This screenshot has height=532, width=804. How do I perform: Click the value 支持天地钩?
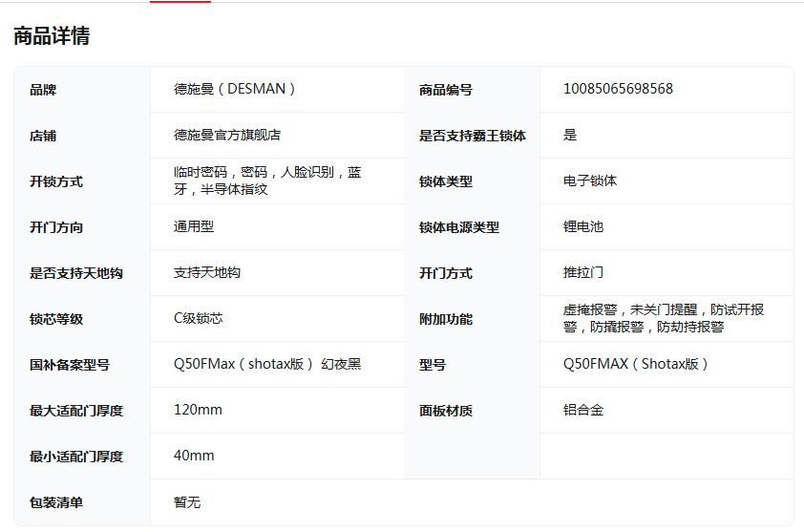[x=207, y=272]
